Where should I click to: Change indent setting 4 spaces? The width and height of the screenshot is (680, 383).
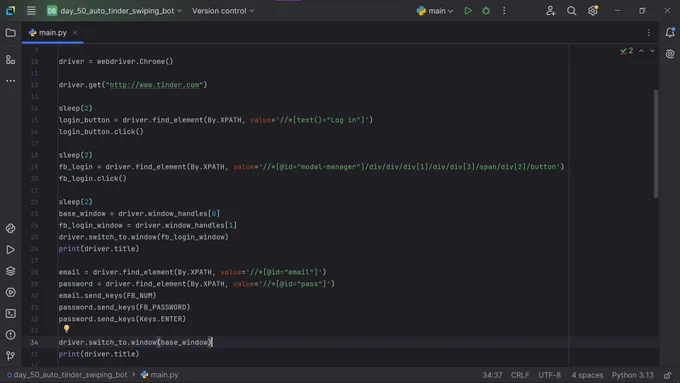(x=587, y=375)
